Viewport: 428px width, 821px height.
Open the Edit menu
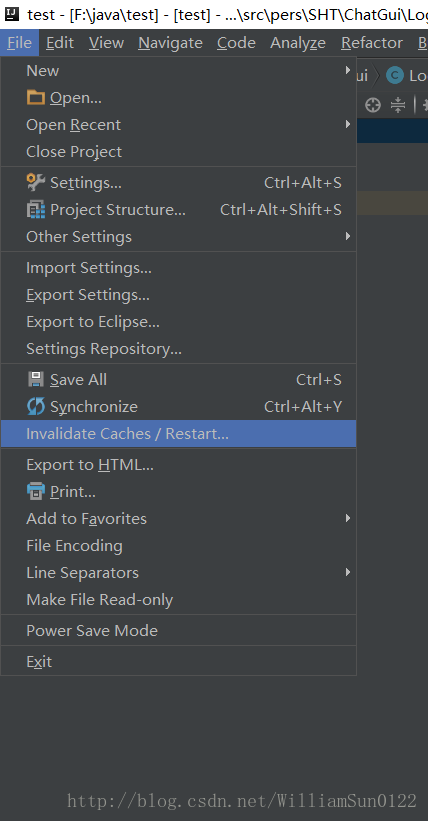coord(59,42)
